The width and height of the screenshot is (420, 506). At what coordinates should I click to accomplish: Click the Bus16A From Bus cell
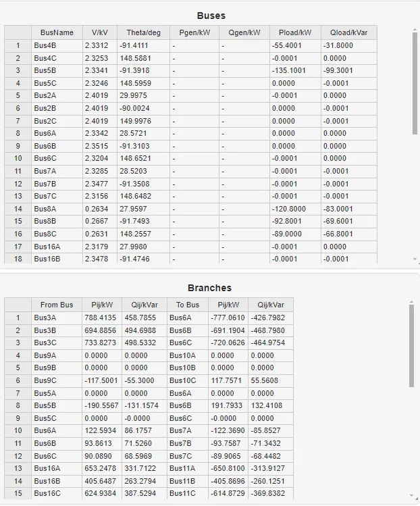[x=57, y=468]
